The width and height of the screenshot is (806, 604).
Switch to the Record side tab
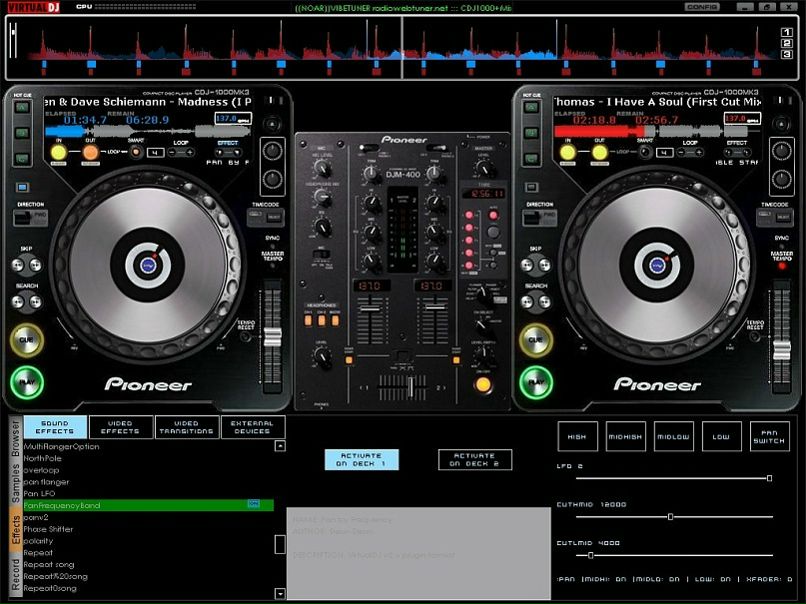click(x=15, y=575)
